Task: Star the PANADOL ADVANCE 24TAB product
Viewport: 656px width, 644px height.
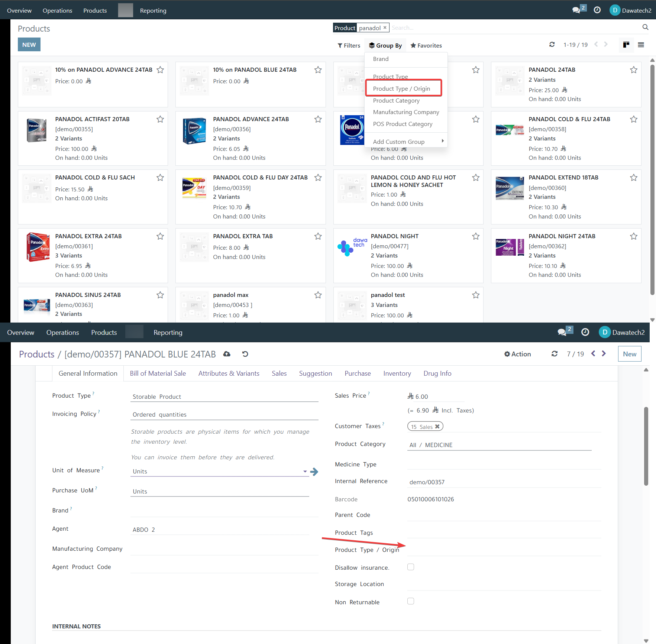Action: click(x=318, y=119)
